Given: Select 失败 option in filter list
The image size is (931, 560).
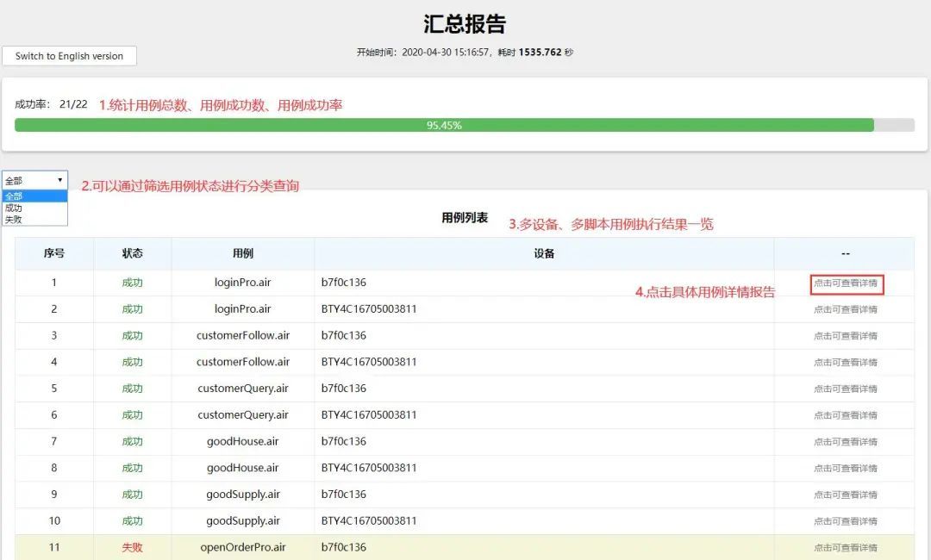Looking at the screenshot, I should click(34, 220).
